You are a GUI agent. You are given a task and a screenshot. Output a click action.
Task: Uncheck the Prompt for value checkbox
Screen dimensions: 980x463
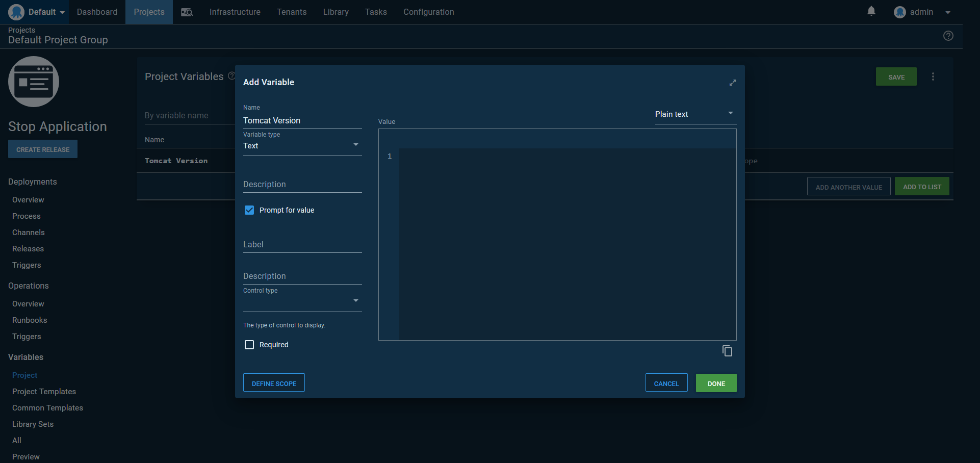point(249,210)
